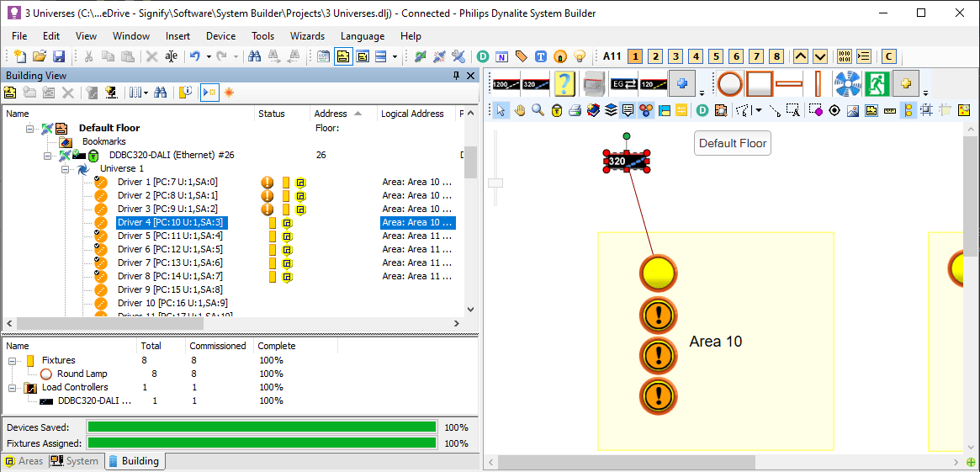Click the light bulb icon in toolbar
The width and height of the screenshot is (980, 472).
pyautogui.click(x=580, y=56)
